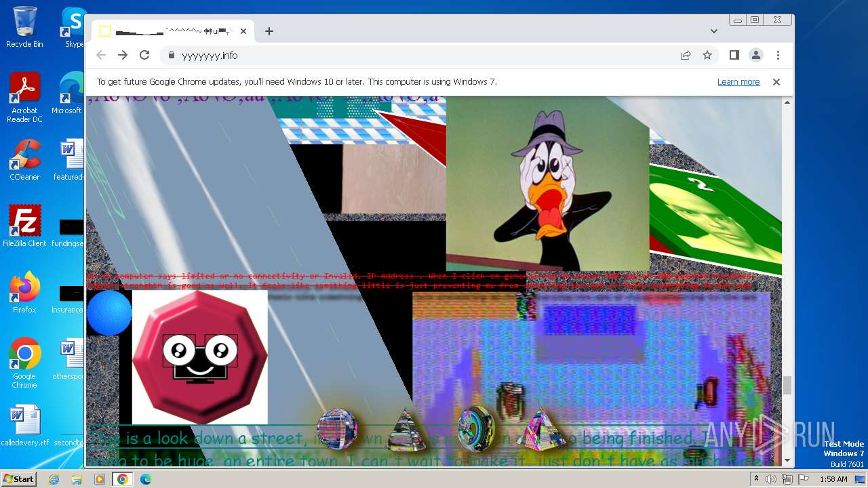868x488 pixels.
Task: Click the blue sphere graphic
Action: tap(109, 313)
